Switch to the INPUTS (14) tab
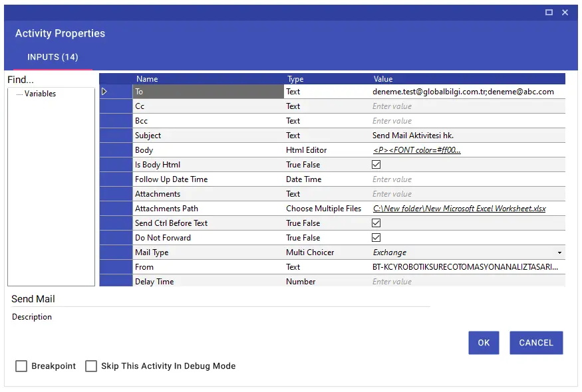 (x=53, y=57)
